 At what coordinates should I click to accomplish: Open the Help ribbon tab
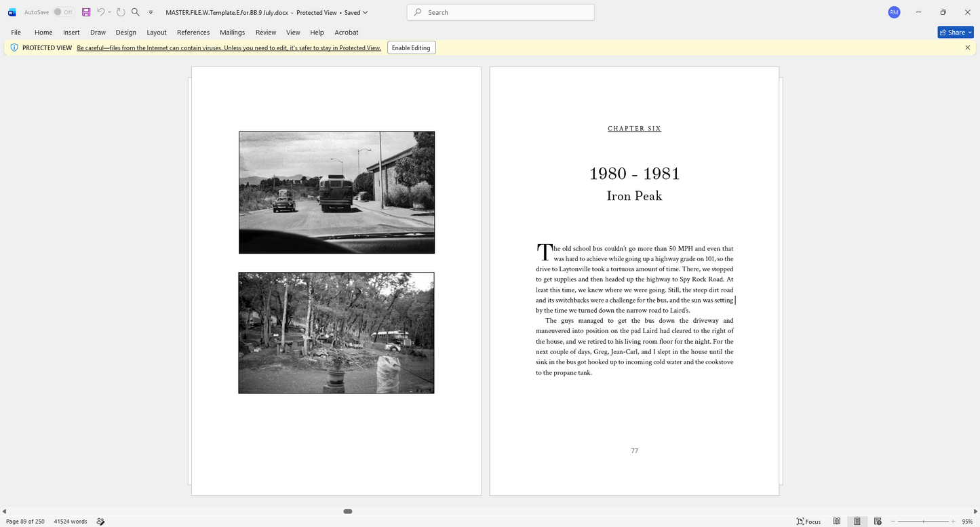pos(317,32)
